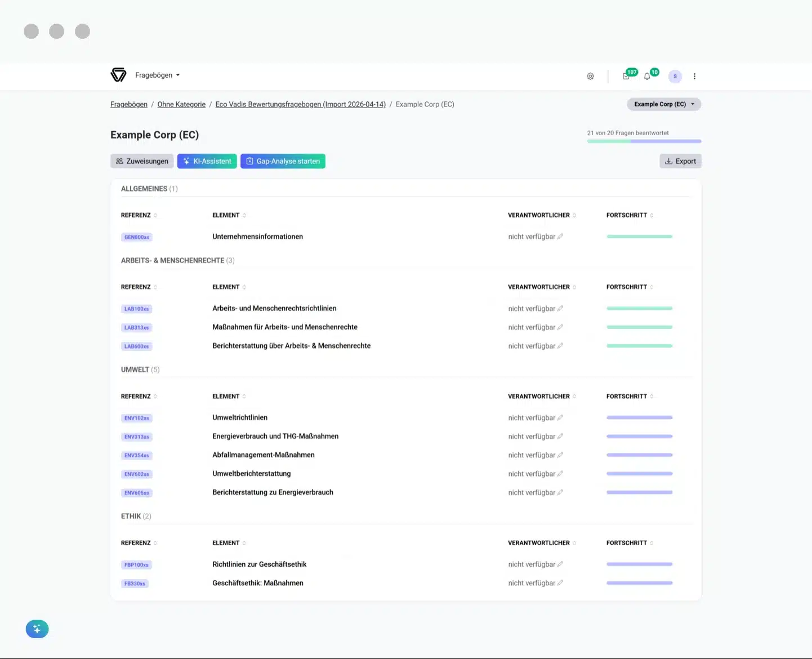
Task: Launch the floating AI assistant sparkle button
Action: [x=37, y=629]
